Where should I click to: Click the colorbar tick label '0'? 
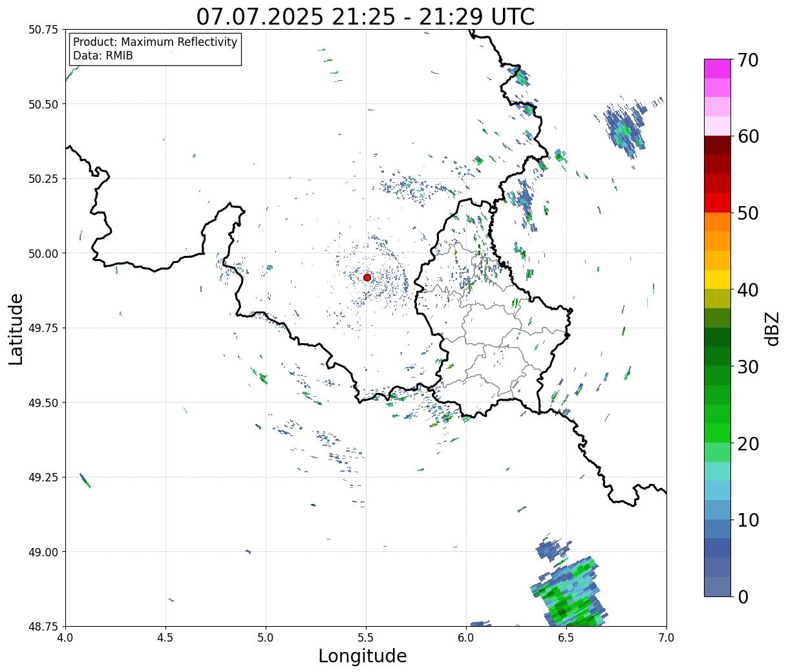(x=743, y=596)
